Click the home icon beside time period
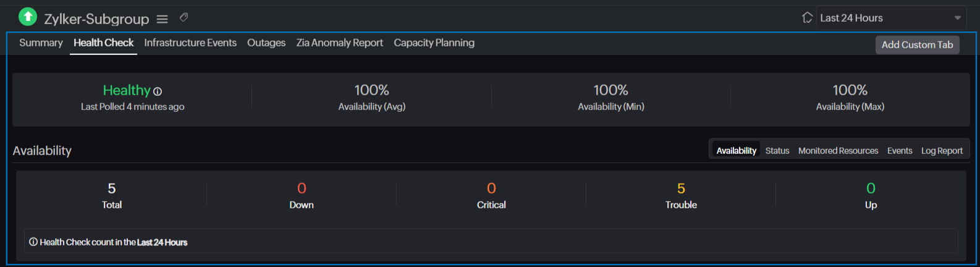Screen dimensions: 980x267 (807, 18)
